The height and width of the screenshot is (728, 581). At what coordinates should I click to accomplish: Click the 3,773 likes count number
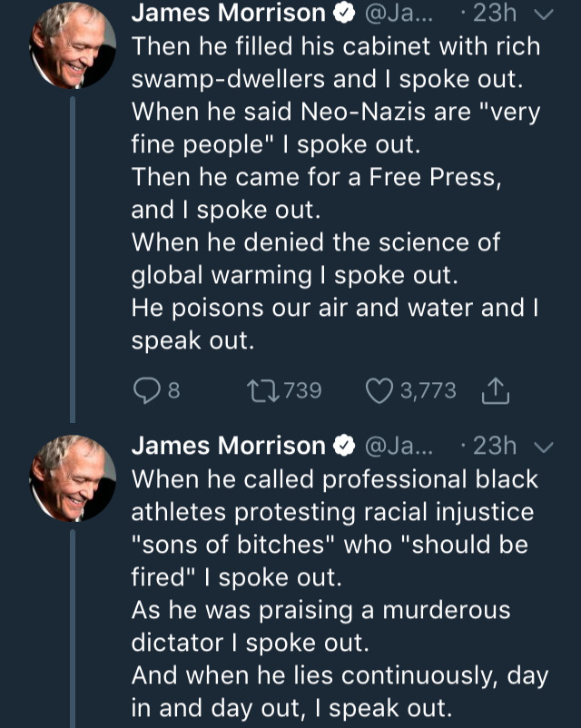pyautogui.click(x=428, y=390)
